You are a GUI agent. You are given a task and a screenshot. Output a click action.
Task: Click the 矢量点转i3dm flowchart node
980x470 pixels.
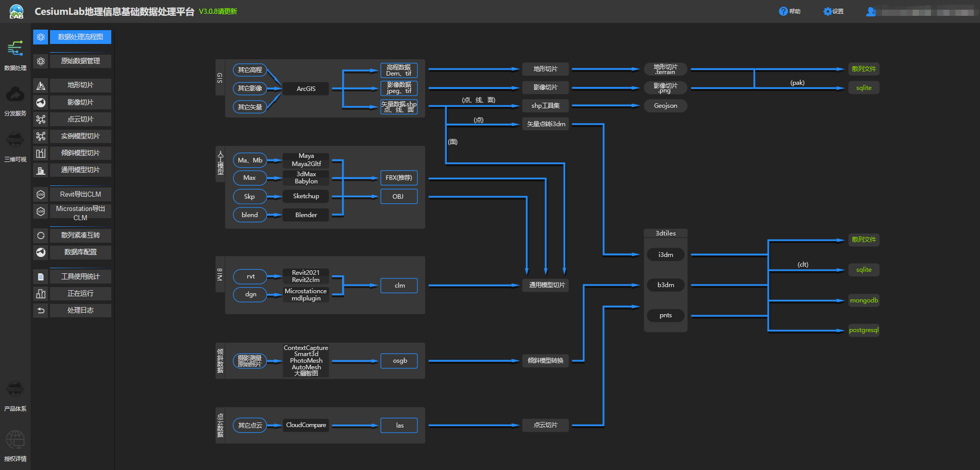546,124
